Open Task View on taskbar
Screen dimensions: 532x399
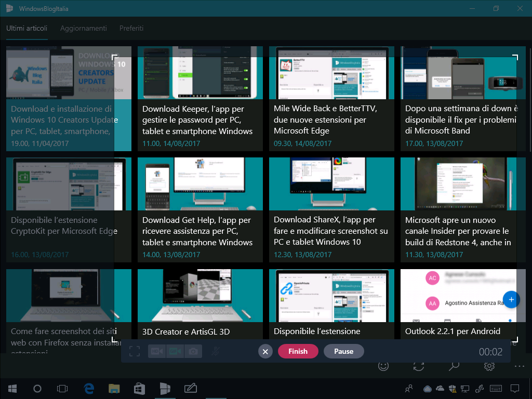tap(62, 389)
